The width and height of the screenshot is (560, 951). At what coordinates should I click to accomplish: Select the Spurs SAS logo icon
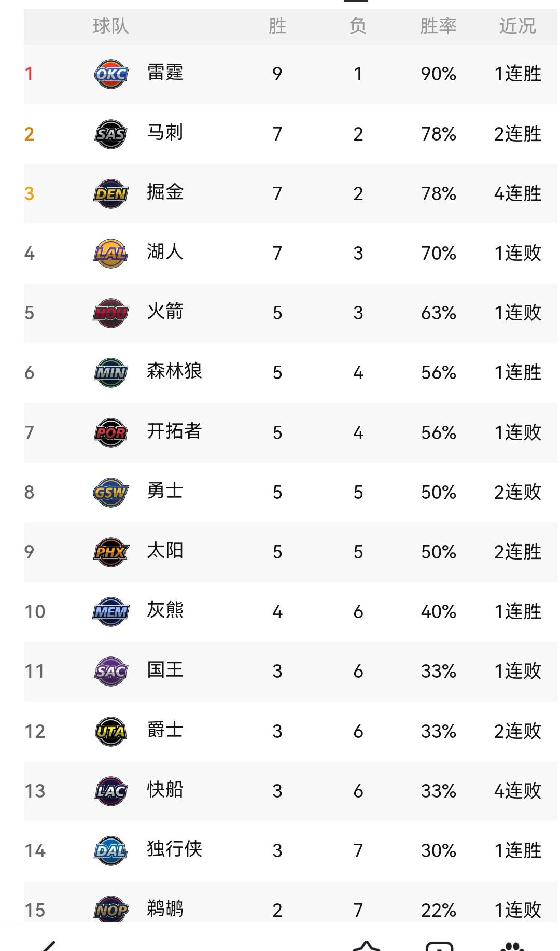pos(110,133)
